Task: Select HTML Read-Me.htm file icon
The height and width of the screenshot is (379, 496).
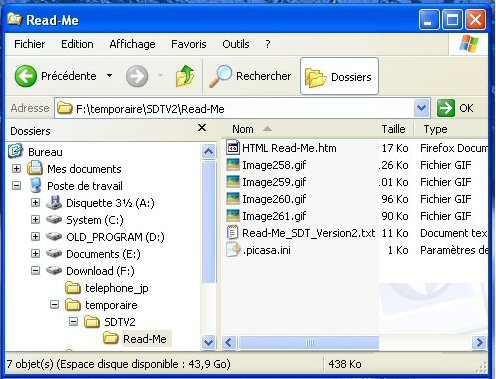Action: (233, 147)
